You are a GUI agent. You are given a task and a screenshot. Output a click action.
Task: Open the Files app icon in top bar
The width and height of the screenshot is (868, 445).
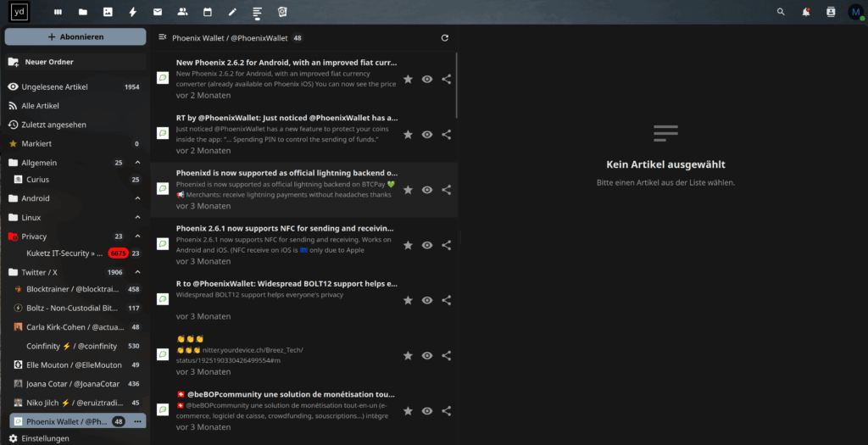click(83, 12)
